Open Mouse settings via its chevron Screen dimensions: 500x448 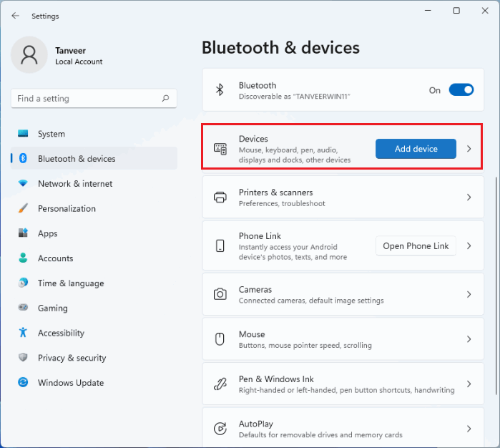pos(469,339)
